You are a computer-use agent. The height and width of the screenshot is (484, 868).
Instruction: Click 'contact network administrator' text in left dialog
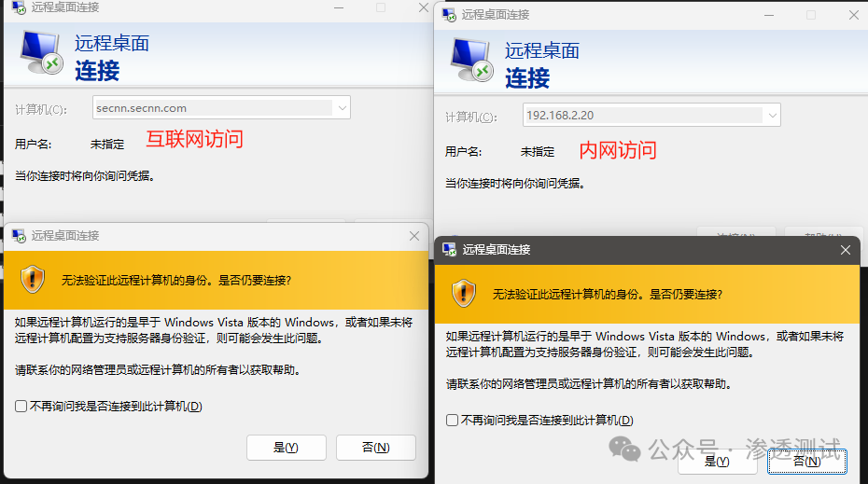tap(158, 370)
